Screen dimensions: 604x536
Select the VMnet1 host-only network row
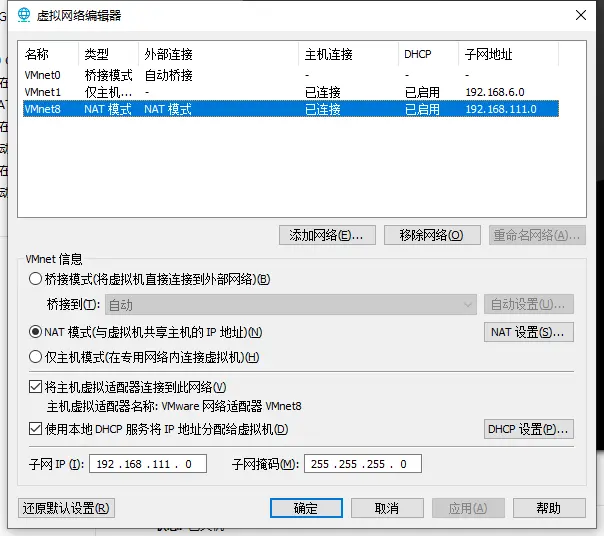(291, 92)
